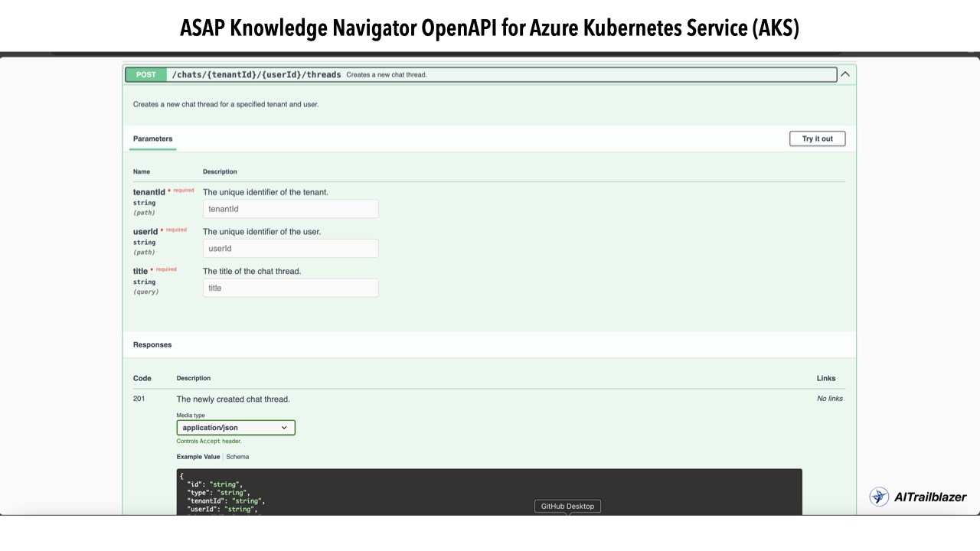This screenshot has width=980, height=551.
Task: Click the dropdown arrow in media type selector
Action: pos(284,428)
